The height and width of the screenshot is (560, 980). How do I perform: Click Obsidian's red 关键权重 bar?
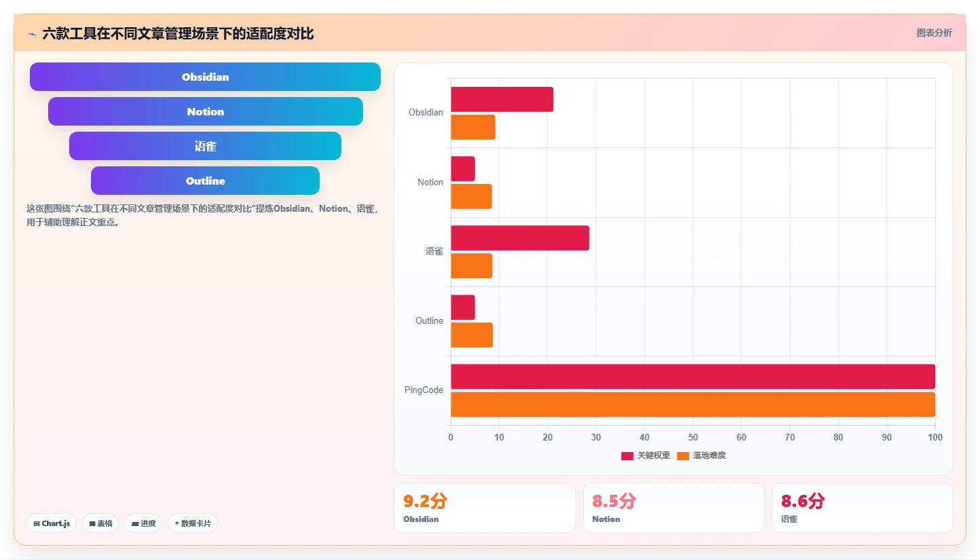(502, 99)
